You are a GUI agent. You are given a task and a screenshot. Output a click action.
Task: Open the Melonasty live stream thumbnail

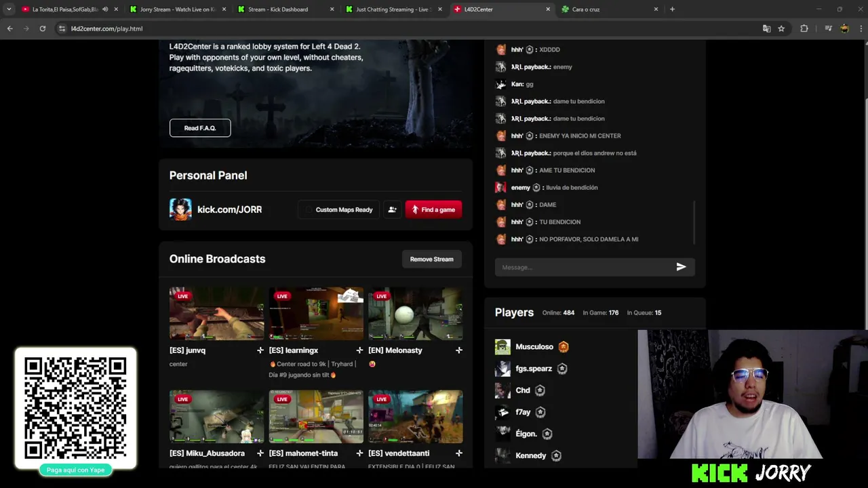pyautogui.click(x=416, y=314)
